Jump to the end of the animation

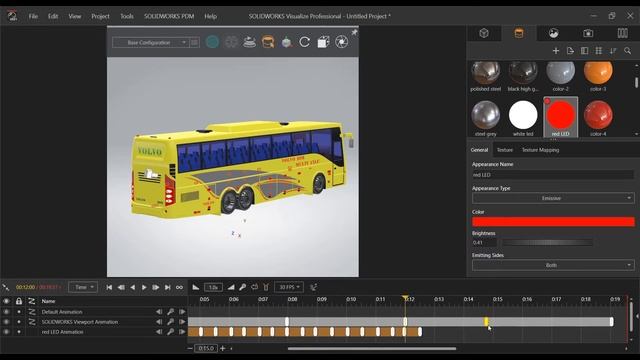[167, 287]
